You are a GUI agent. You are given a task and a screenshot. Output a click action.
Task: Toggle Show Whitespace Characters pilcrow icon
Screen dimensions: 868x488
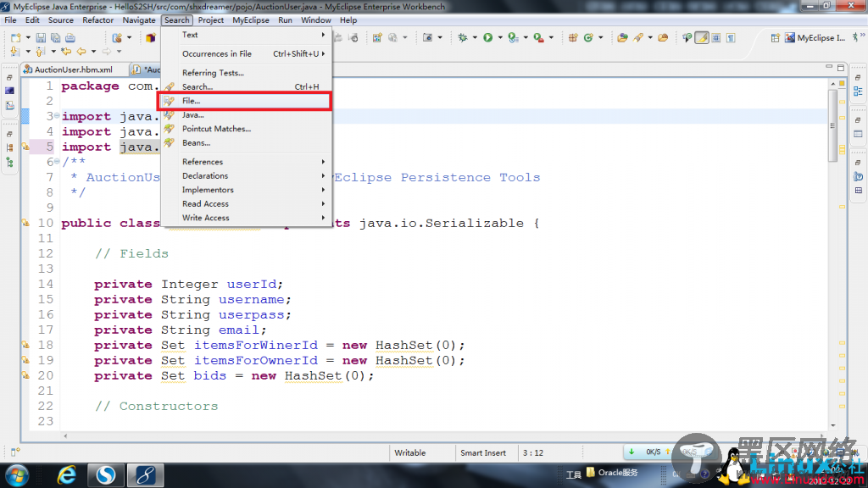pyautogui.click(x=731, y=37)
